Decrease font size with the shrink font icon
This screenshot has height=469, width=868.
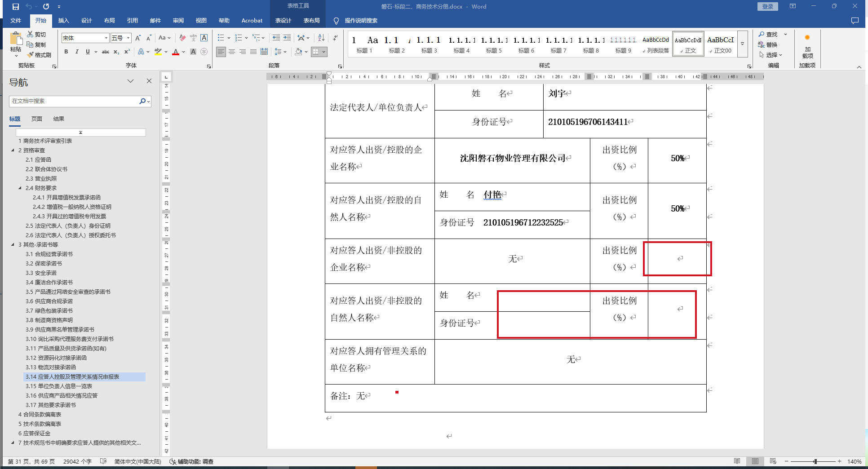click(149, 38)
